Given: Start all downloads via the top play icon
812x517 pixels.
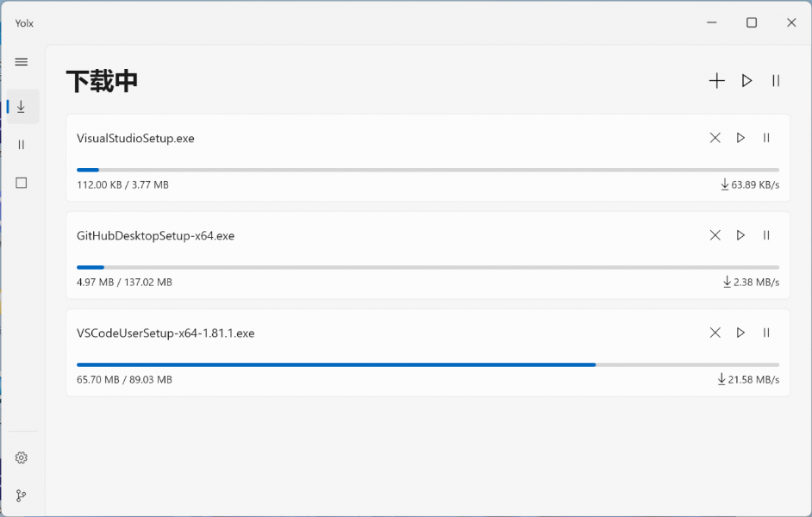Looking at the screenshot, I should [746, 80].
